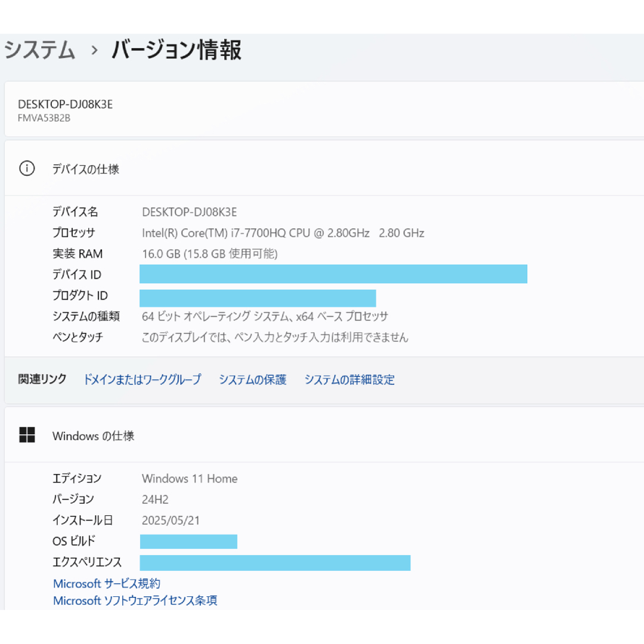Open Microsoft サービス規約 link
Image resolution: width=644 pixels, height=644 pixels.
107,583
